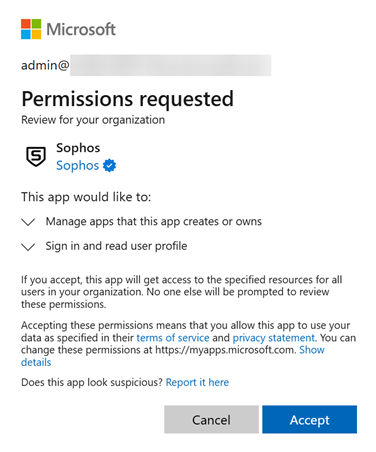This screenshot has width=376, height=452.
Task: Click the Microsoft four-square logo
Action: coord(31,29)
